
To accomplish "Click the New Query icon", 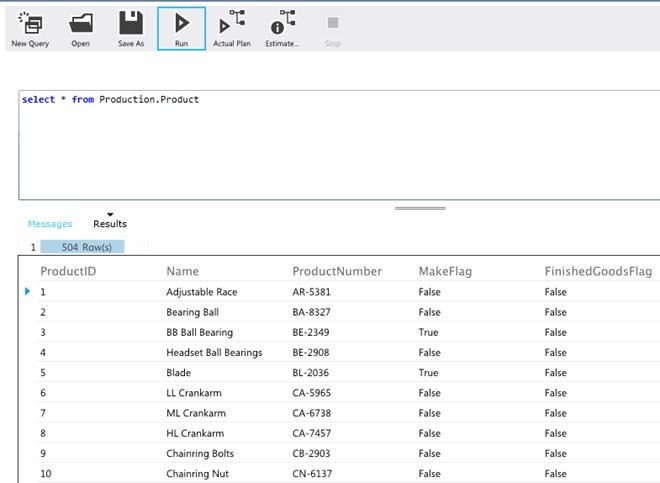I will pos(30,23).
